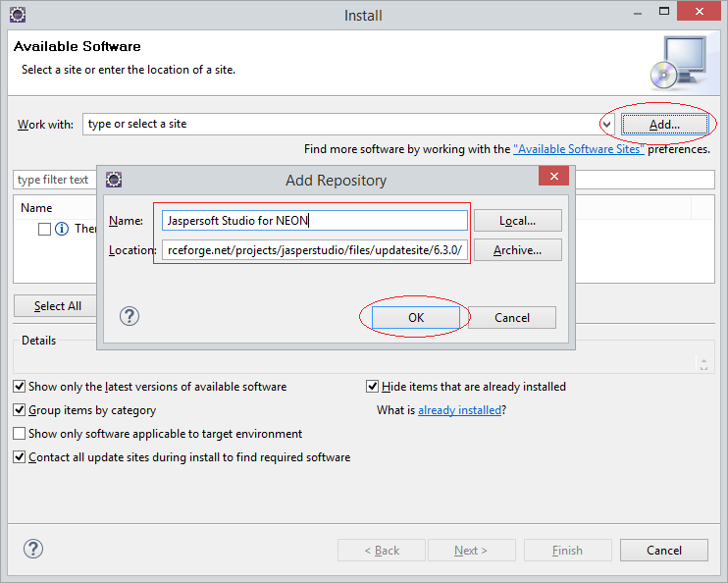Uncheck Hide items that are already installed
The width and height of the screenshot is (728, 583).
(x=373, y=387)
